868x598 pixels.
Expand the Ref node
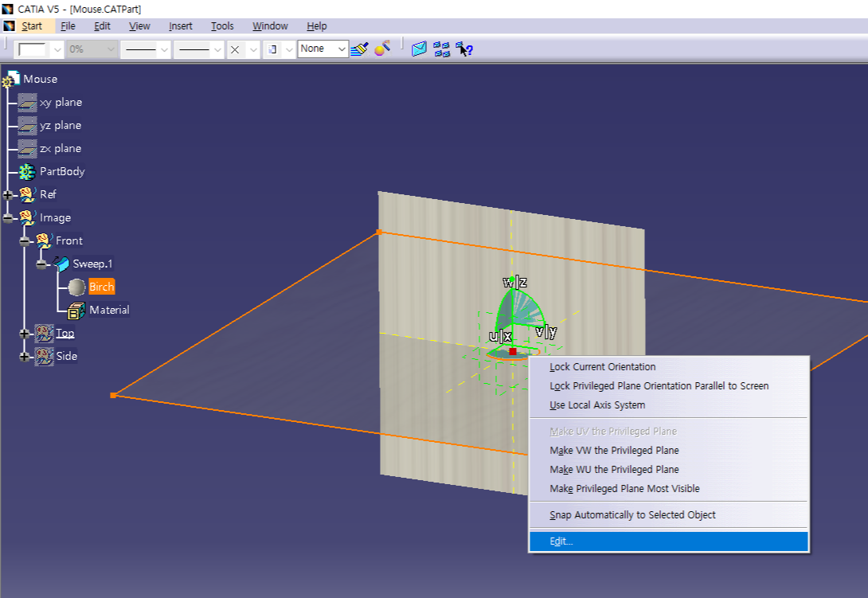coord(8,195)
